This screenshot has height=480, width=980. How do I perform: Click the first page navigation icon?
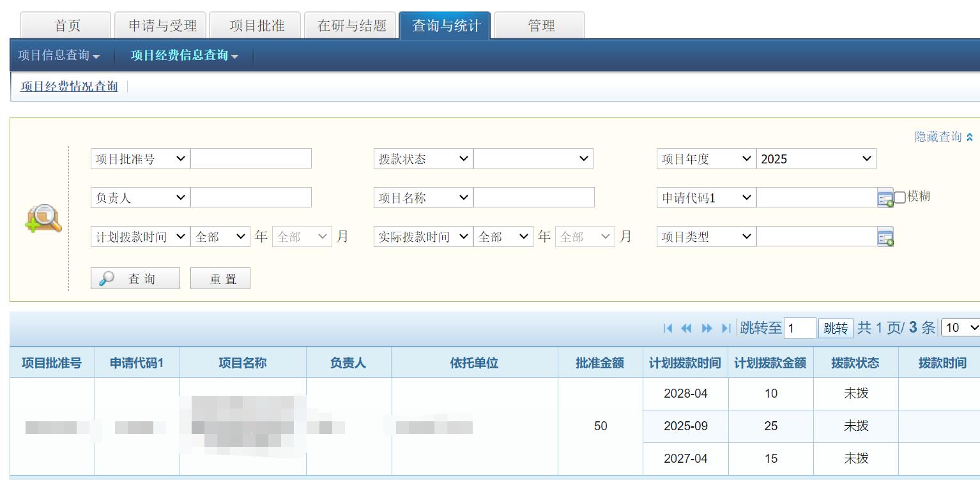click(x=668, y=328)
